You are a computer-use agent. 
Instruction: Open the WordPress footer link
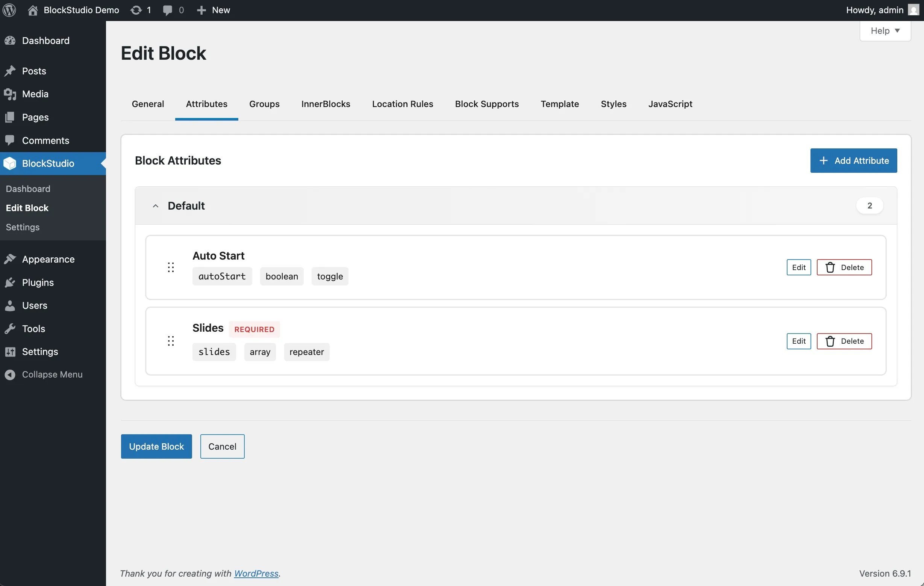pos(256,573)
